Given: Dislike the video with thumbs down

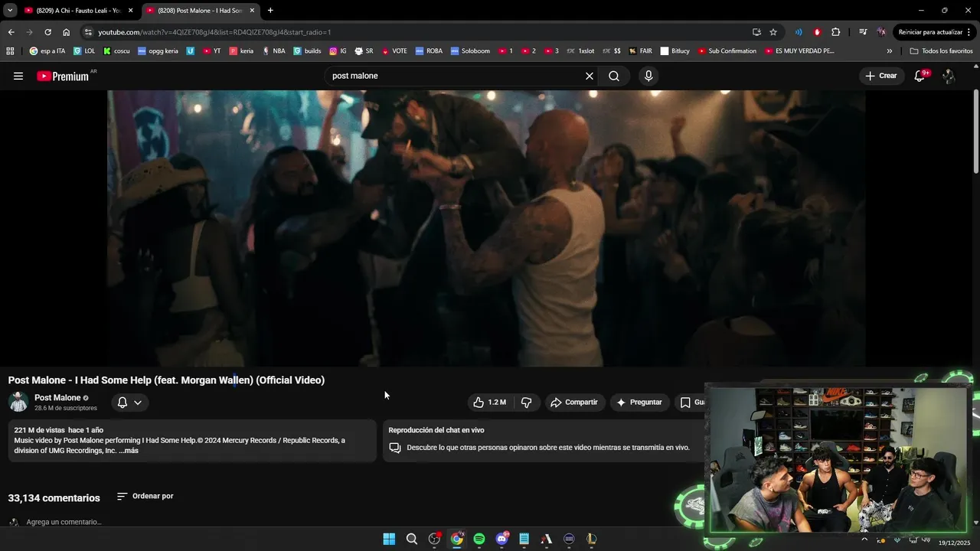Looking at the screenshot, I should coord(526,403).
